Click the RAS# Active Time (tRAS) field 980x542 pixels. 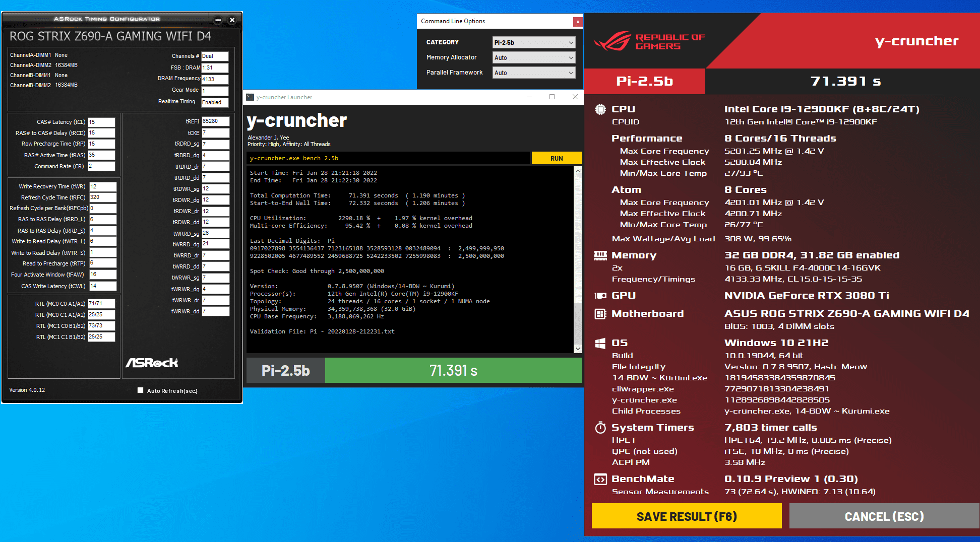coord(101,155)
